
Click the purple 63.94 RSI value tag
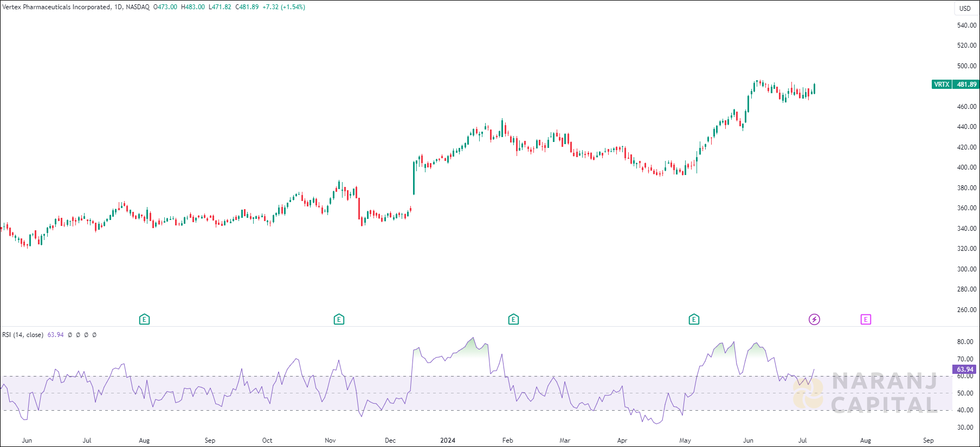pyautogui.click(x=965, y=370)
